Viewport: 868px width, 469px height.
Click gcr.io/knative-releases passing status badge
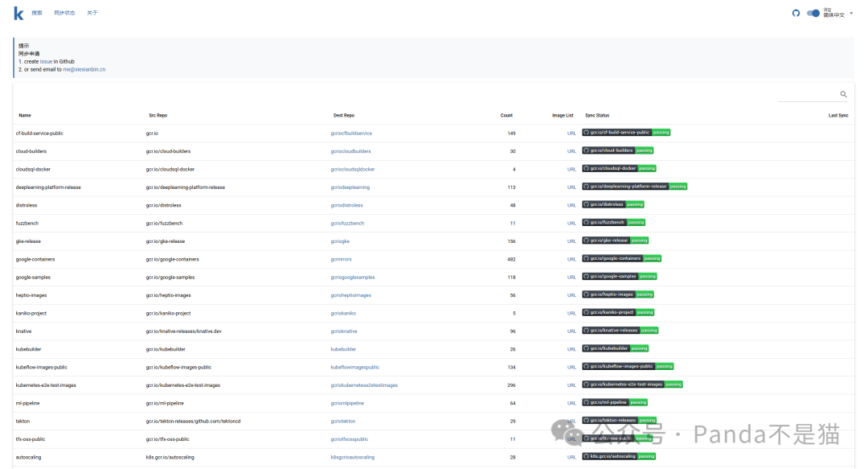point(620,331)
